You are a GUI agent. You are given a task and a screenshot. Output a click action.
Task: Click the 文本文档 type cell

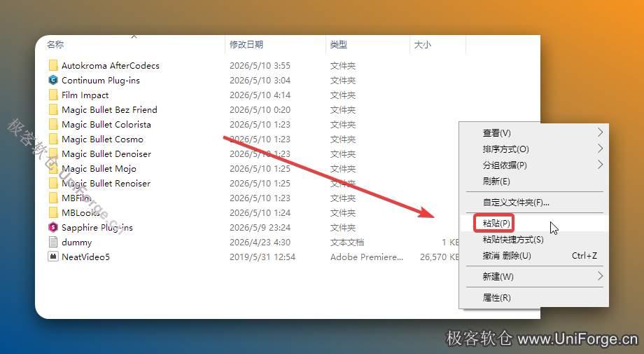[x=347, y=243]
